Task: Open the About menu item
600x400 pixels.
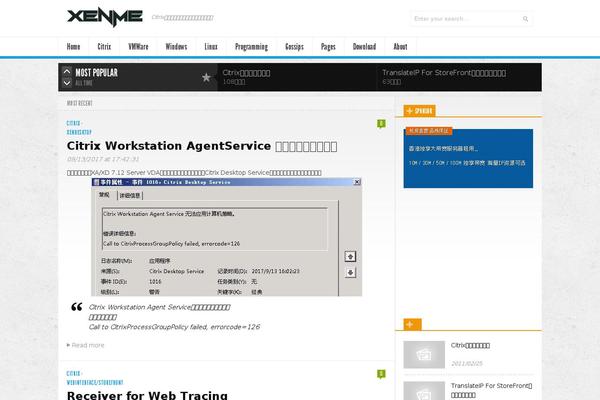Action: (x=400, y=47)
